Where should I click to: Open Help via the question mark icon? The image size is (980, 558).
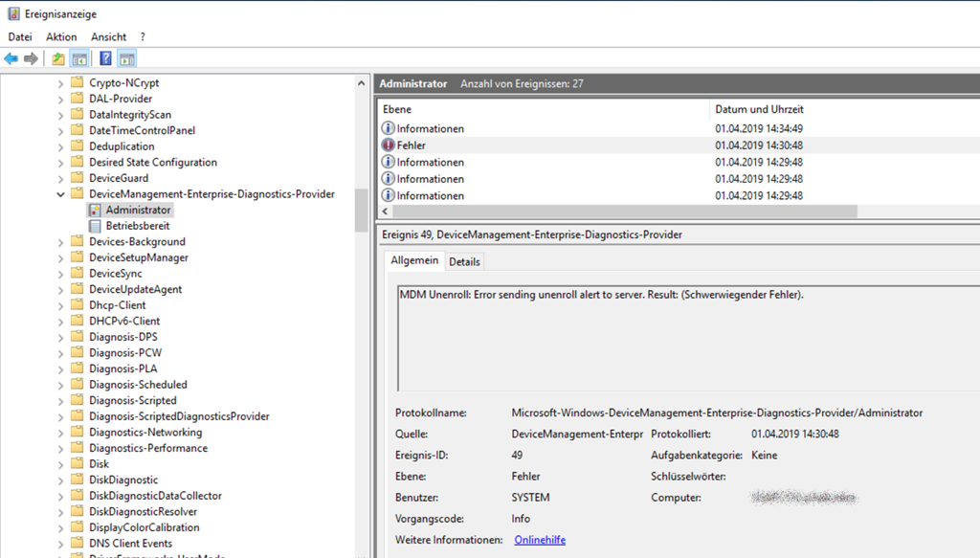pos(105,59)
